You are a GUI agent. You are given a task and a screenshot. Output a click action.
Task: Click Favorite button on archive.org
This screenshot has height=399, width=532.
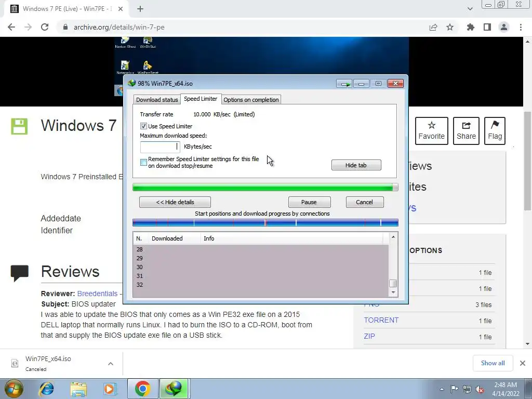click(x=432, y=131)
